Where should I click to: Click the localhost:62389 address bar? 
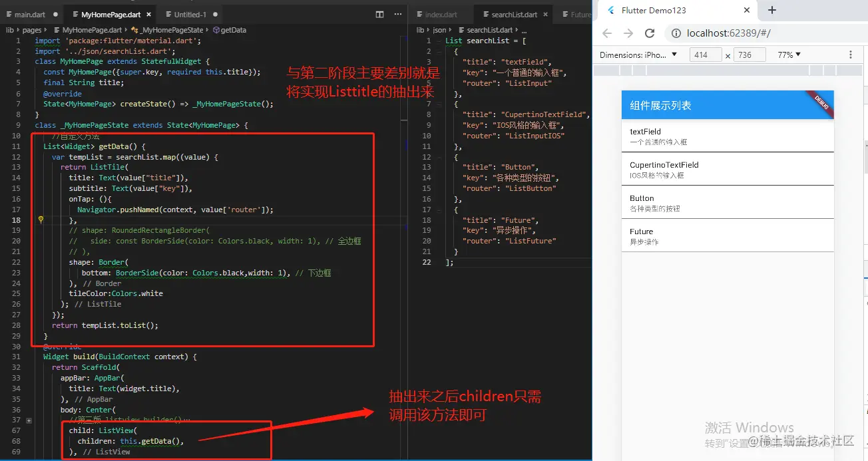[765, 33]
